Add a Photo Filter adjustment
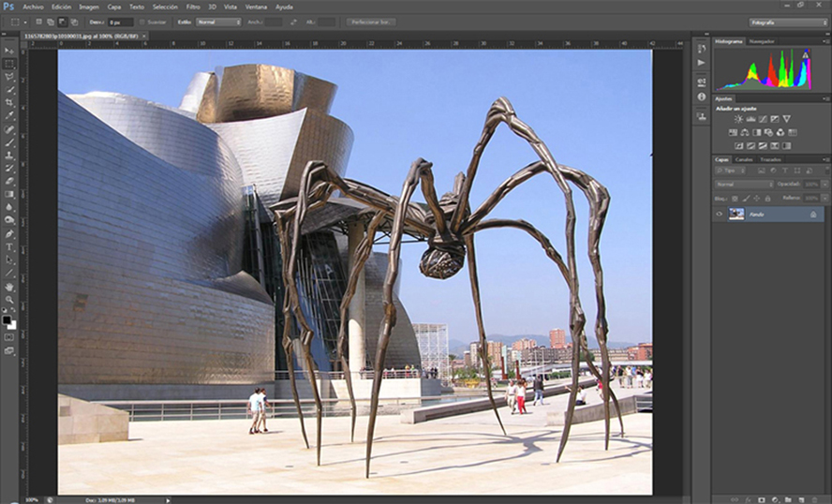Screen dimensions: 832x504 (768, 133)
